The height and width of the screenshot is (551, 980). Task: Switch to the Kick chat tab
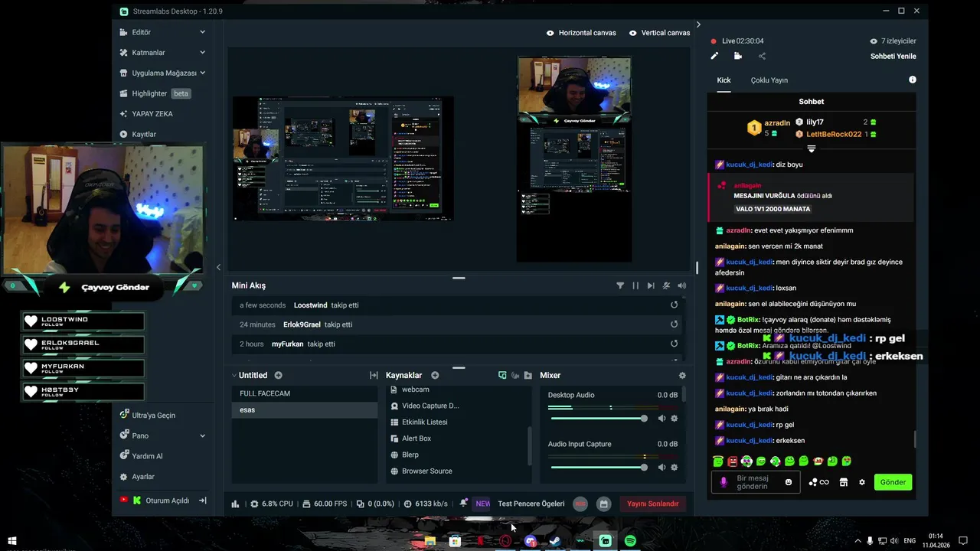(x=724, y=80)
